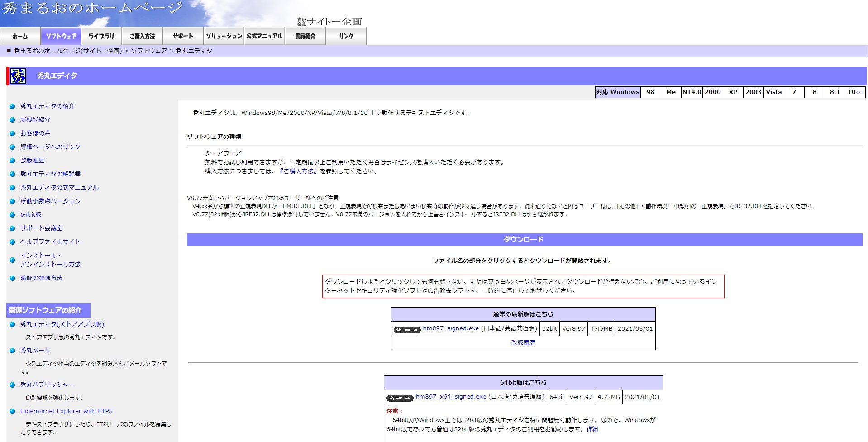Image resolution: width=868 pixels, height=442 pixels.
Task: Click the download badge beside hm897_signed.exe
Action: (x=407, y=330)
